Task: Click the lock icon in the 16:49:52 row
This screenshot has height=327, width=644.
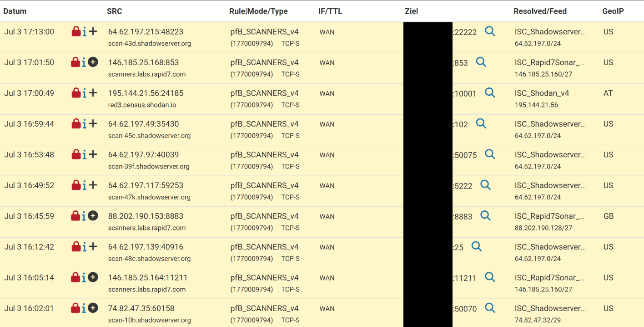Action: pyautogui.click(x=76, y=185)
